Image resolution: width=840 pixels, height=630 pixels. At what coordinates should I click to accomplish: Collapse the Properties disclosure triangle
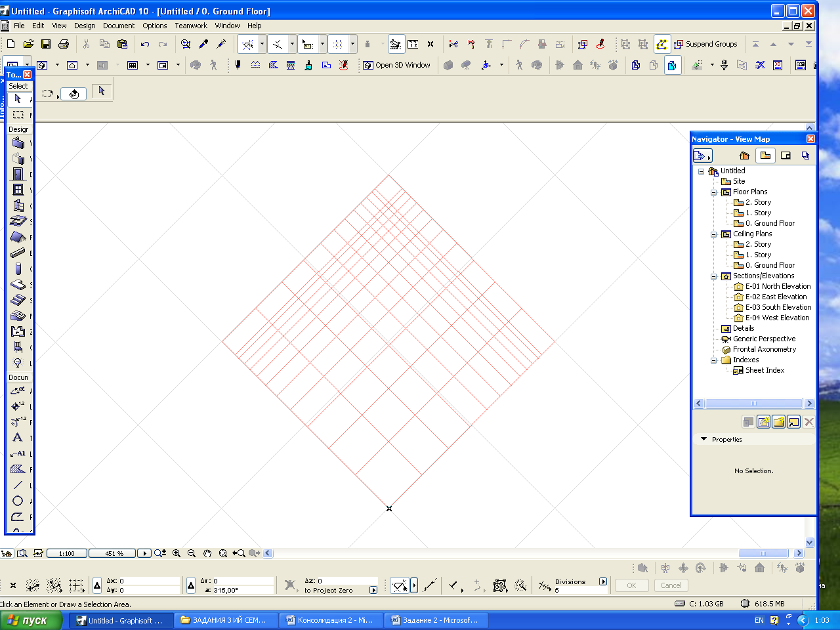point(704,439)
